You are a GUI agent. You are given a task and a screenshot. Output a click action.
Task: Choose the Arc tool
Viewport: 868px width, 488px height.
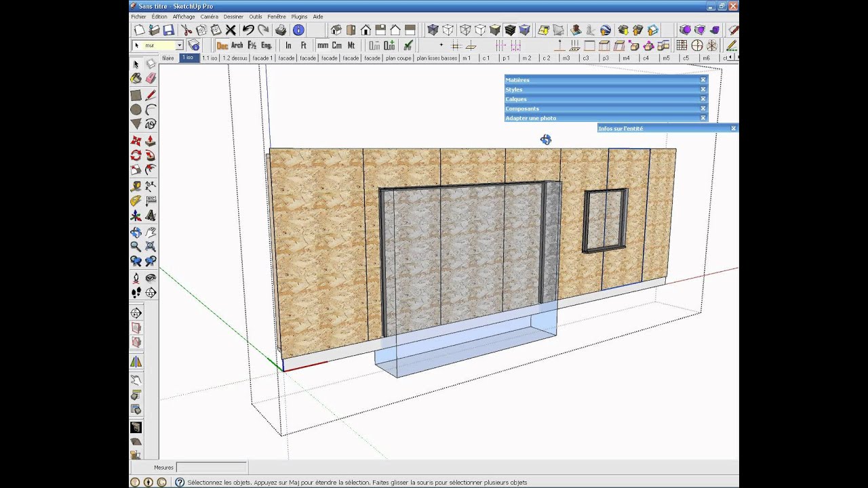(x=151, y=110)
